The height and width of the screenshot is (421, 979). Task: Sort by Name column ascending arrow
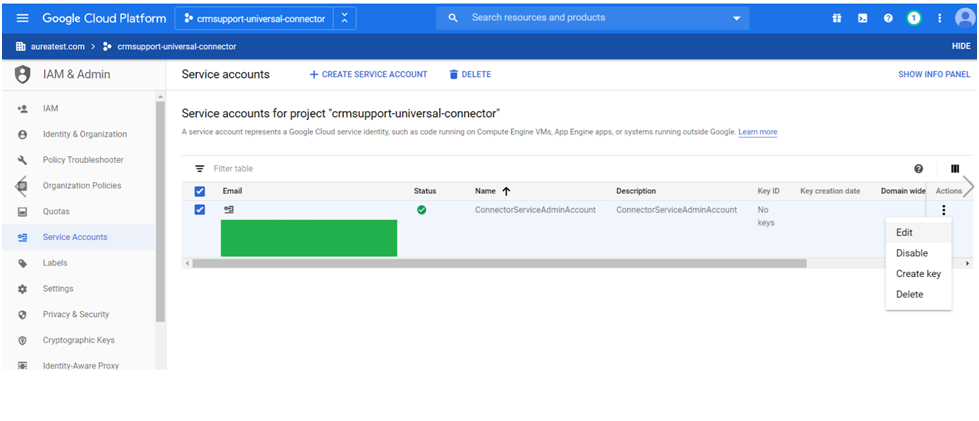[x=506, y=191]
